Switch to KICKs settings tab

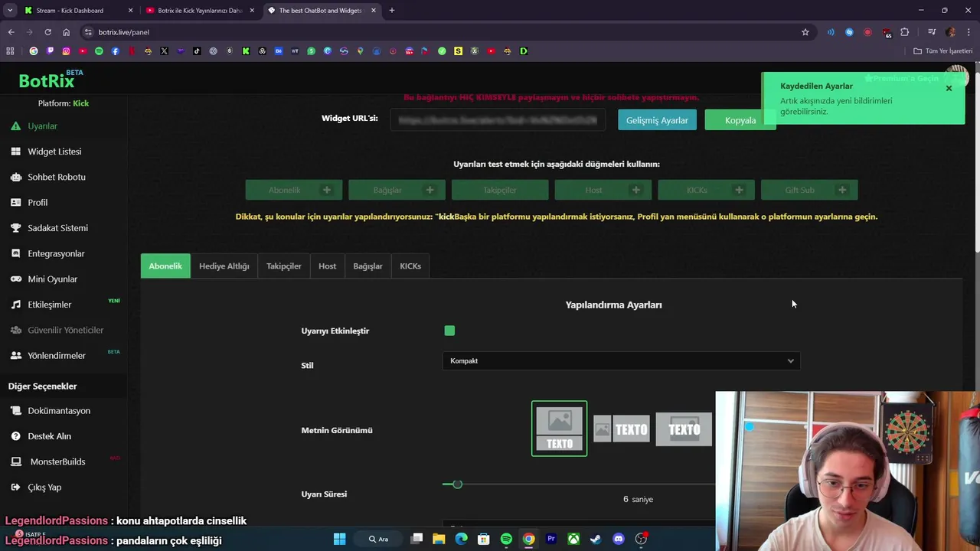410,266
